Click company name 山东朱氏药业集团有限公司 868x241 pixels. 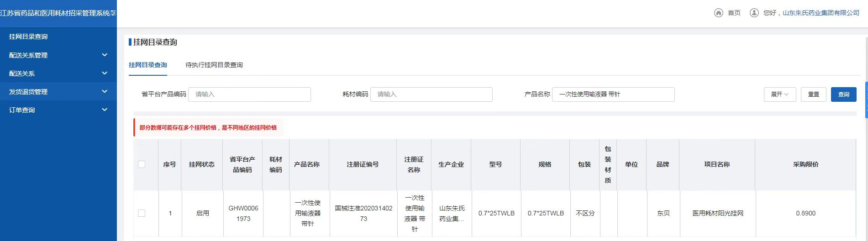pyautogui.click(x=821, y=13)
